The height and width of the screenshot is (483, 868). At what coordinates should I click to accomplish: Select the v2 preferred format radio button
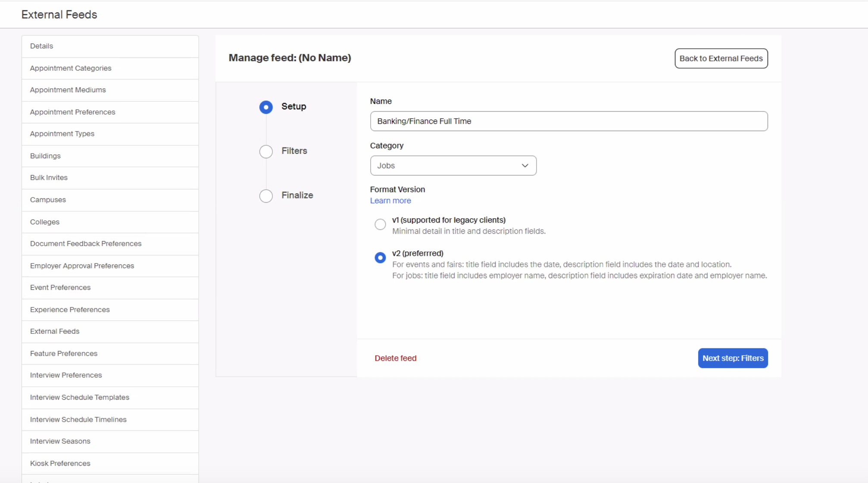pyautogui.click(x=380, y=258)
